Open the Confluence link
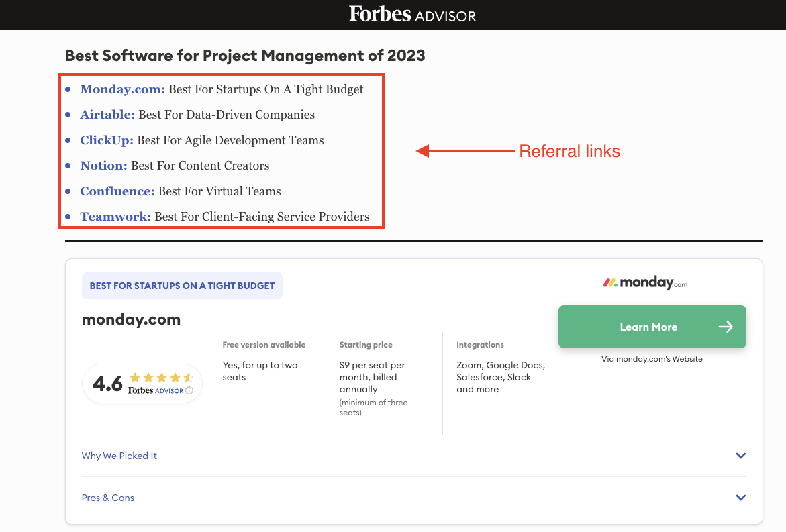Viewport: 786px width, 532px height. pos(117,191)
